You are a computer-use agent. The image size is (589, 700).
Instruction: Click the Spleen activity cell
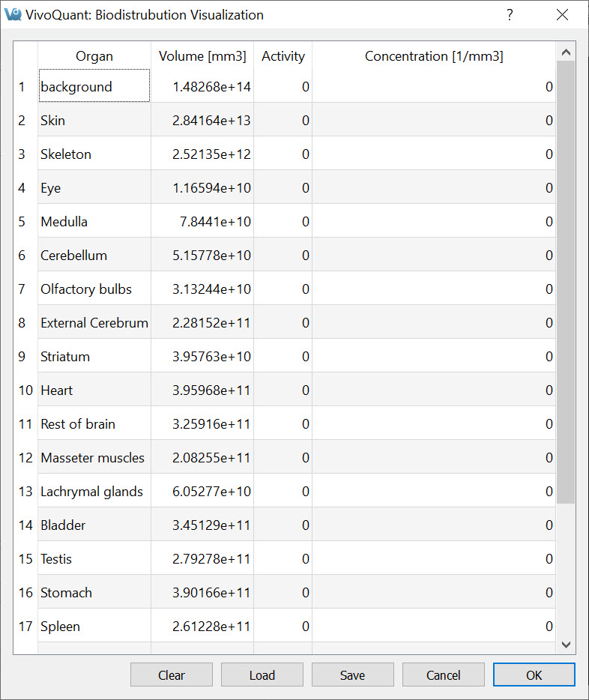tap(283, 627)
